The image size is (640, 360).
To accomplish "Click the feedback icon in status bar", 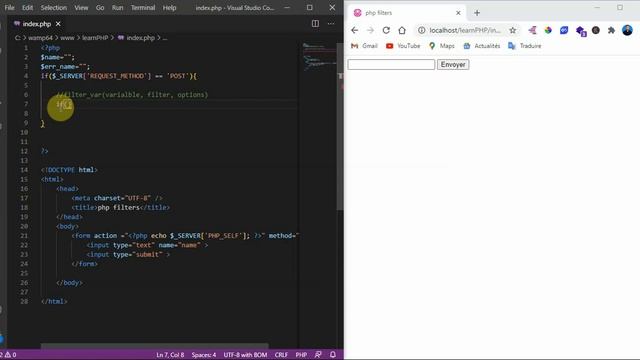I will point(318,355).
